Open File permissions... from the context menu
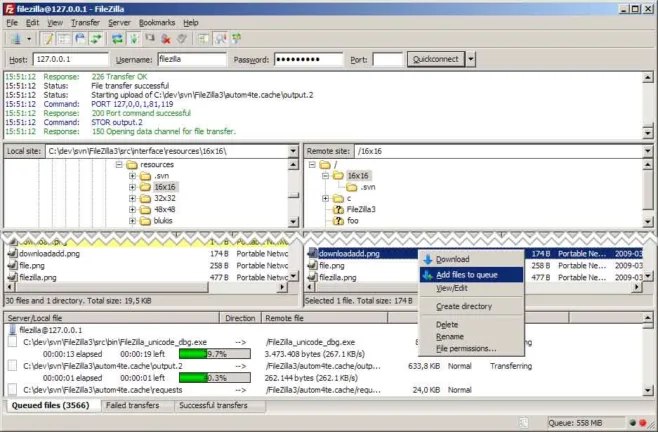 tap(471, 349)
